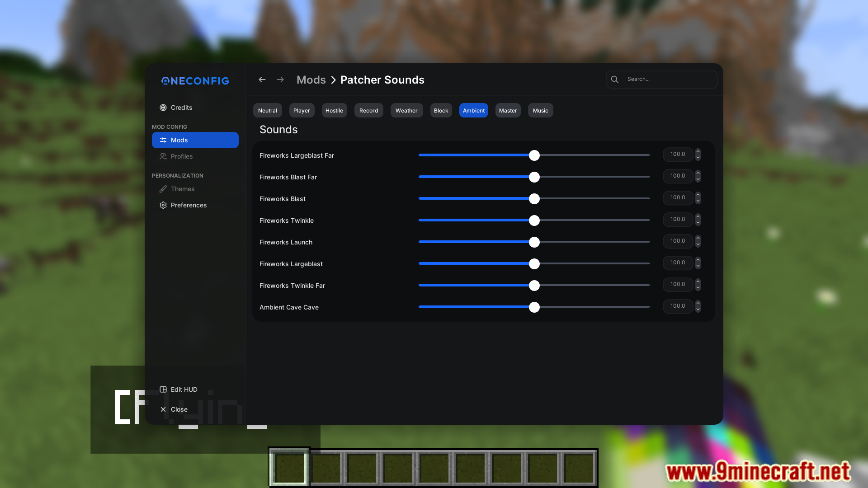This screenshot has width=868, height=488.
Task: Switch to the Record tab
Action: 368,110
